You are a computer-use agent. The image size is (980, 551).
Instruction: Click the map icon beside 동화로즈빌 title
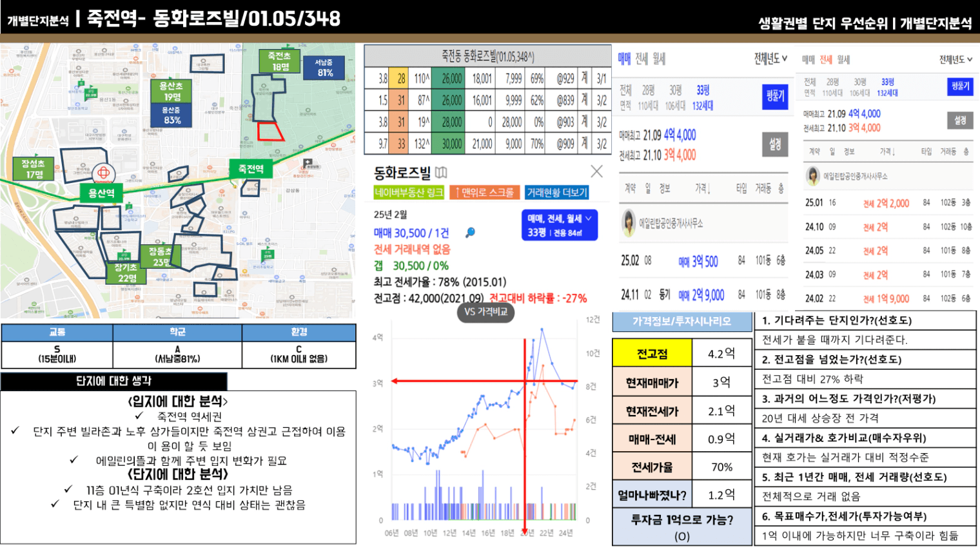441,172
